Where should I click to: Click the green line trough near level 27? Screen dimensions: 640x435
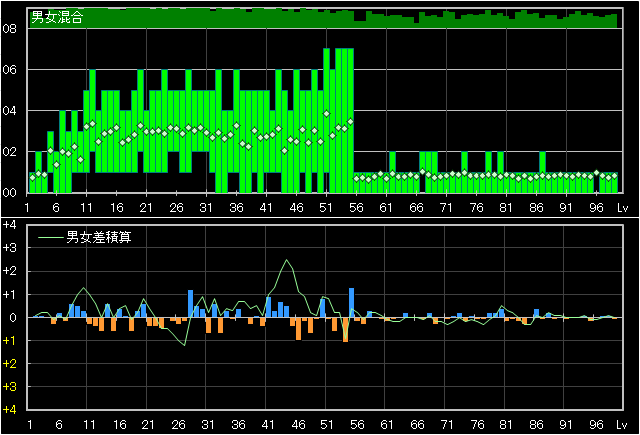(x=184, y=345)
